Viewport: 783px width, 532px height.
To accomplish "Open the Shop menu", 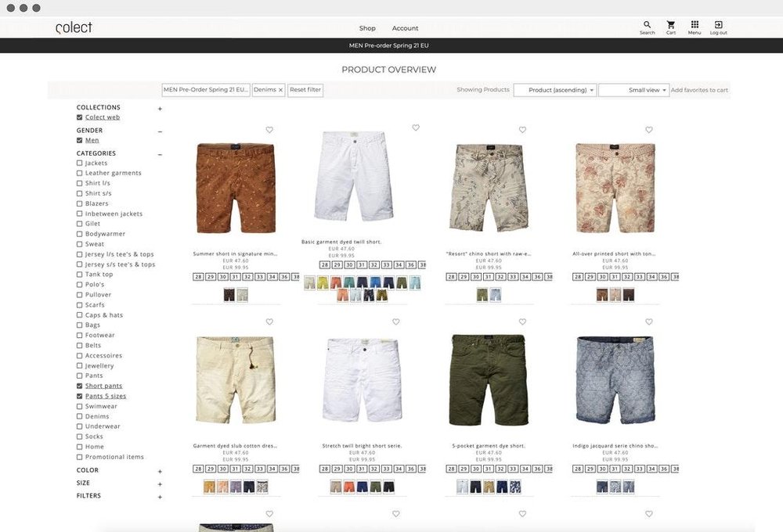I will point(367,27).
